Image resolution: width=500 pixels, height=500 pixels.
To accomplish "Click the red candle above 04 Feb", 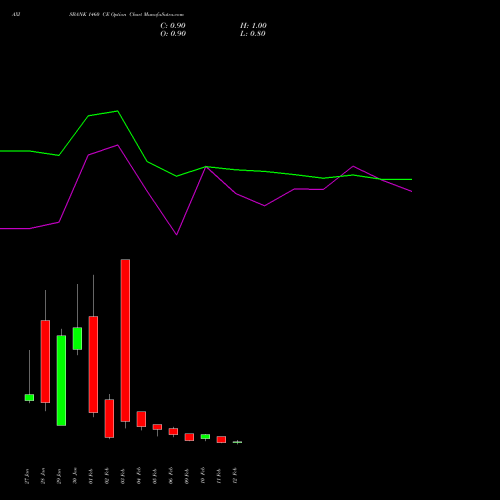I will pos(141,419).
